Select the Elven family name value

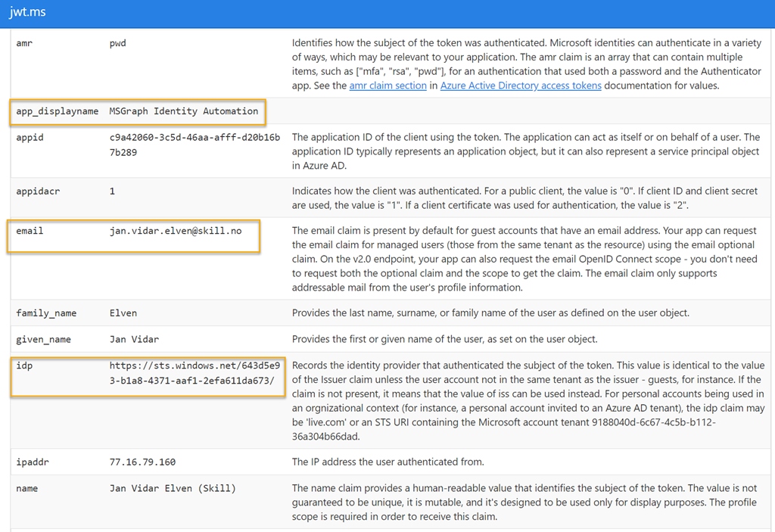(x=123, y=313)
